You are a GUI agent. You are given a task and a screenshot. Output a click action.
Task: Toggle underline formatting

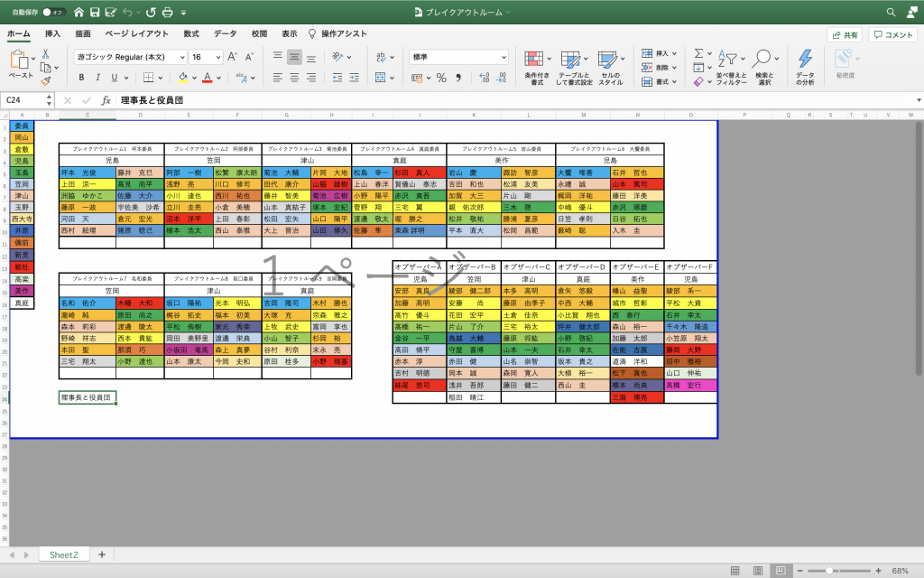115,78
